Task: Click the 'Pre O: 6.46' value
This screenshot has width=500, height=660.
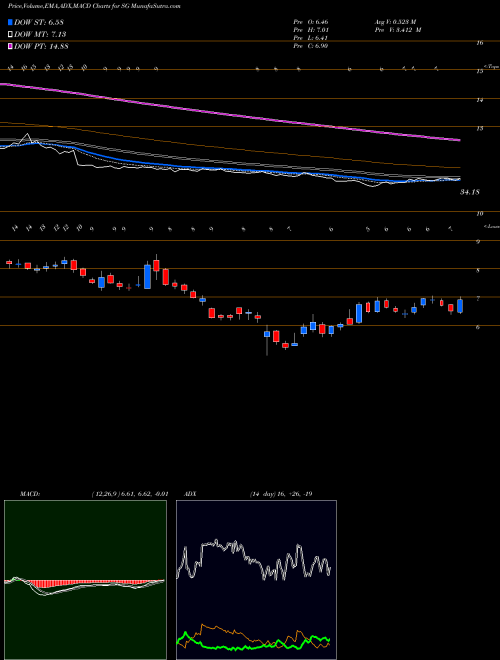Action: click(310, 22)
